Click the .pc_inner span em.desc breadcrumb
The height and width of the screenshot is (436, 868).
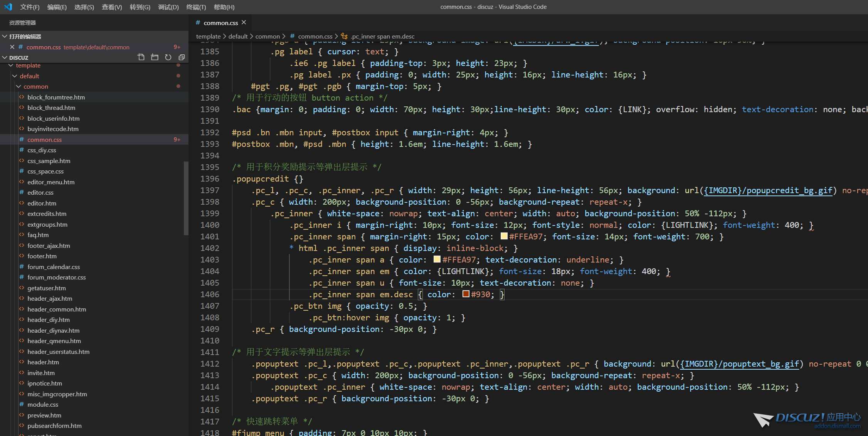tap(382, 36)
